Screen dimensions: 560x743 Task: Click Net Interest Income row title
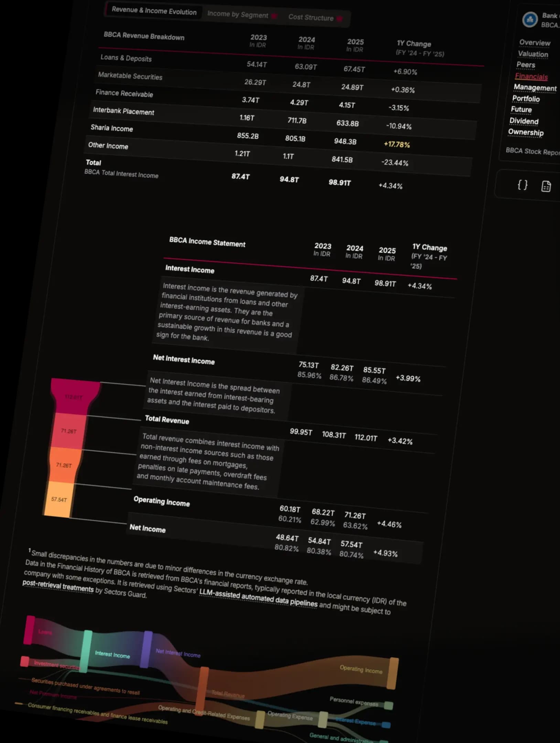pos(184,360)
